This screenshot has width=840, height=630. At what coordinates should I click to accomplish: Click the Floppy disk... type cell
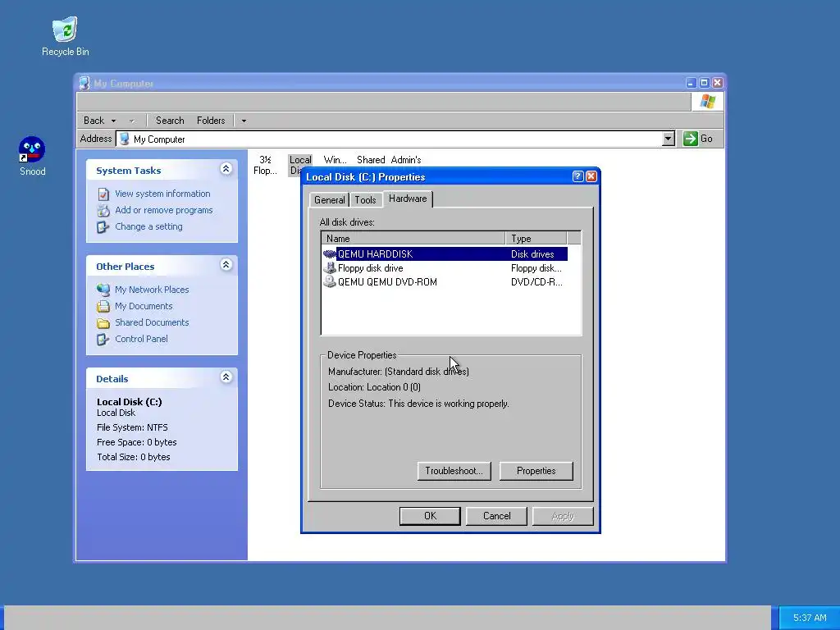(536, 268)
